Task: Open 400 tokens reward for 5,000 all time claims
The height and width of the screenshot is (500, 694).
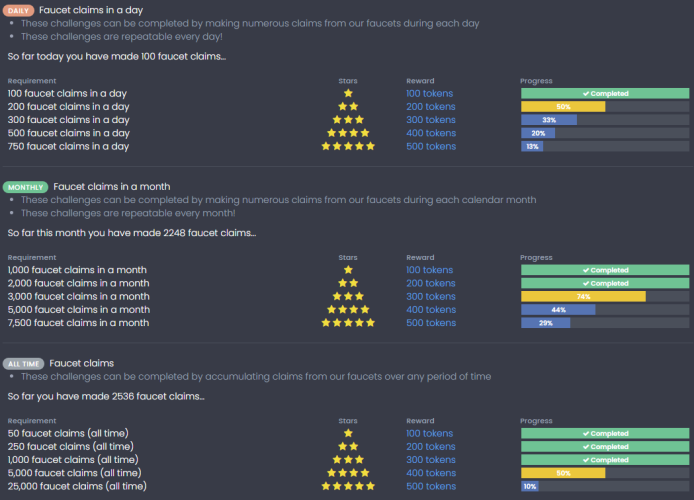Action: point(431,473)
